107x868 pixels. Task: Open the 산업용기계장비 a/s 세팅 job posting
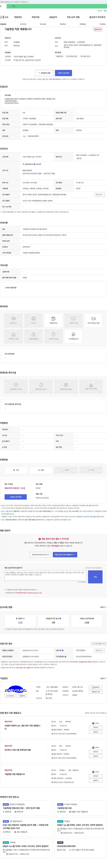(22, 727)
